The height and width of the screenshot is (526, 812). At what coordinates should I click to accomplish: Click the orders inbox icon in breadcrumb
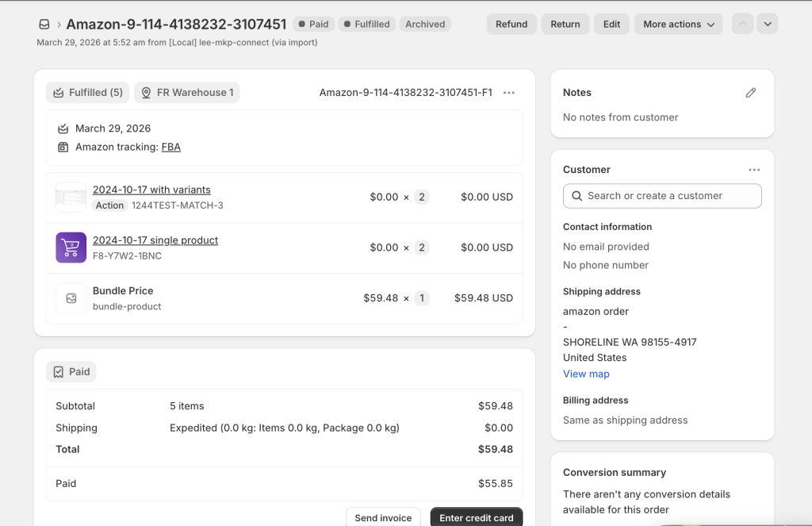click(x=44, y=25)
